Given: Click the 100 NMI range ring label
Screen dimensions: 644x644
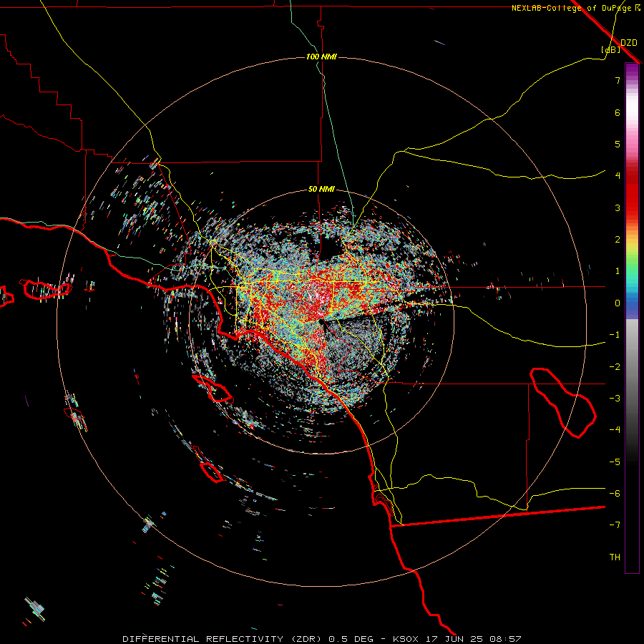Looking at the screenshot, I should tap(321, 57).
